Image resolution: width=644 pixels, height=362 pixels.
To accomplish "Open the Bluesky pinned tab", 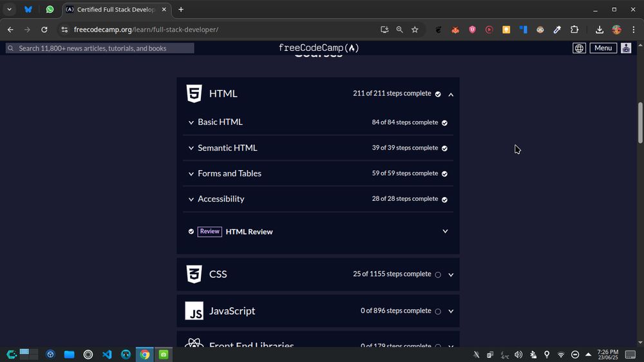I will pos(28,10).
